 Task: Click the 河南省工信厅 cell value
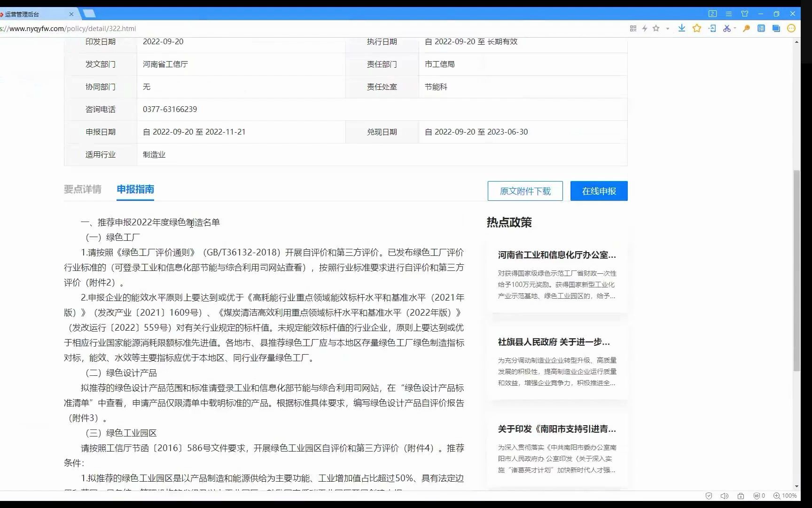coord(165,64)
